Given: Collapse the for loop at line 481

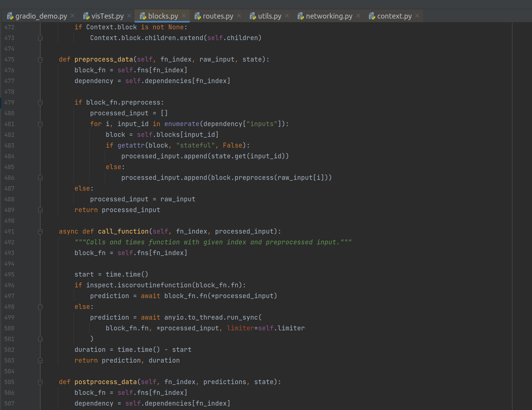Looking at the screenshot, I should 40,124.
